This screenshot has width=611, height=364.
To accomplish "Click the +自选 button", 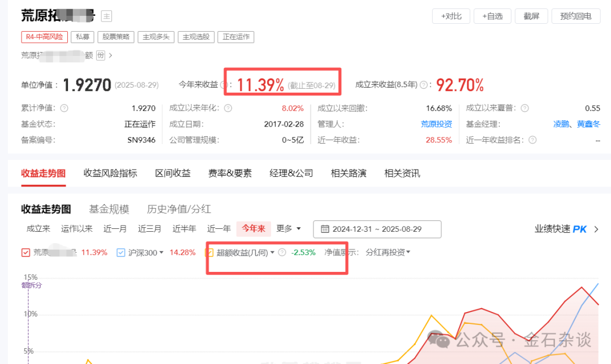I will pyautogui.click(x=492, y=16).
